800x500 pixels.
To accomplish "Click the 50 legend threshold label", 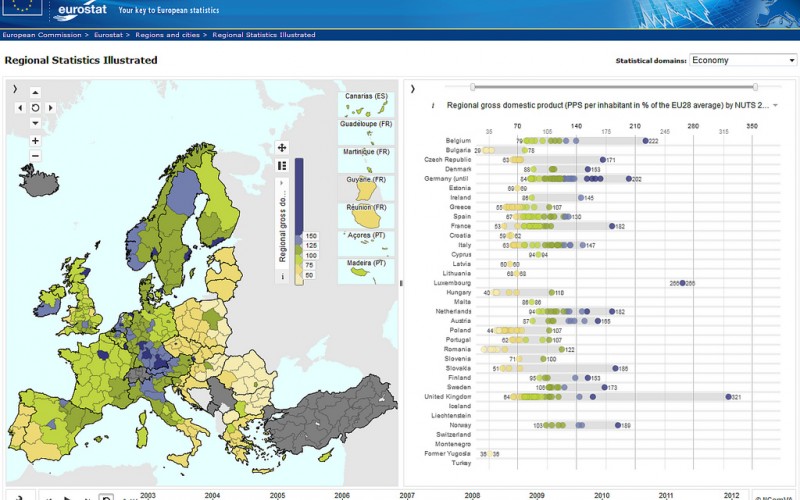I will click(x=309, y=275).
